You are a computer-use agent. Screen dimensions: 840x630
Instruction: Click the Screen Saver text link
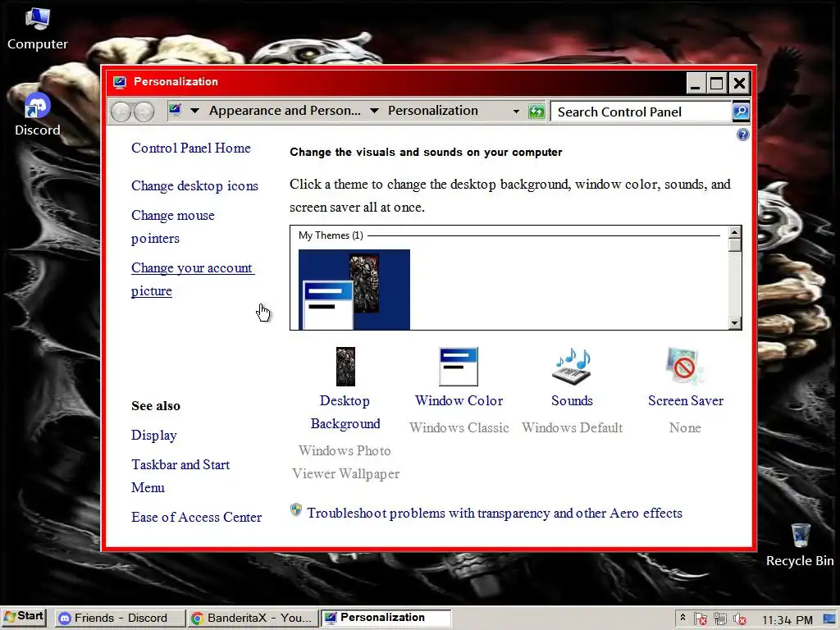pos(685,400)
